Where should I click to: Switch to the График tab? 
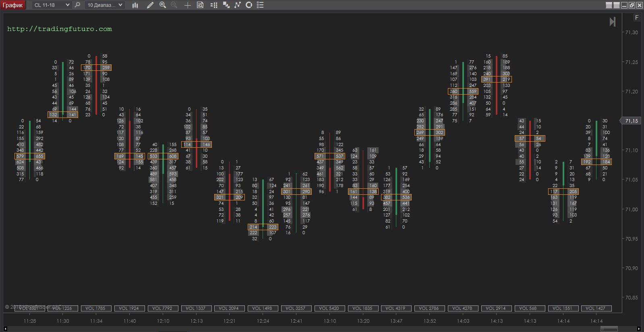click(13, 5)
